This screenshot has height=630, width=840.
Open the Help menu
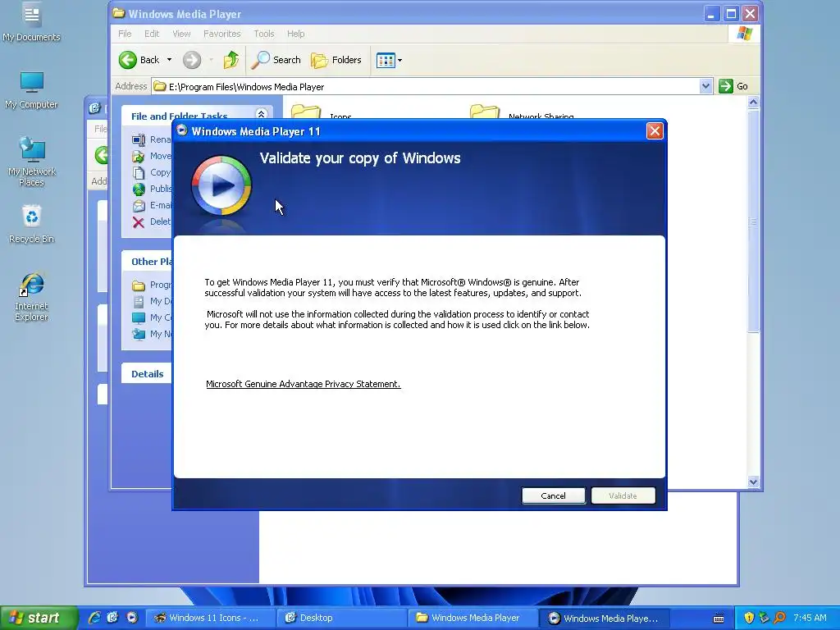click(295, 34)
